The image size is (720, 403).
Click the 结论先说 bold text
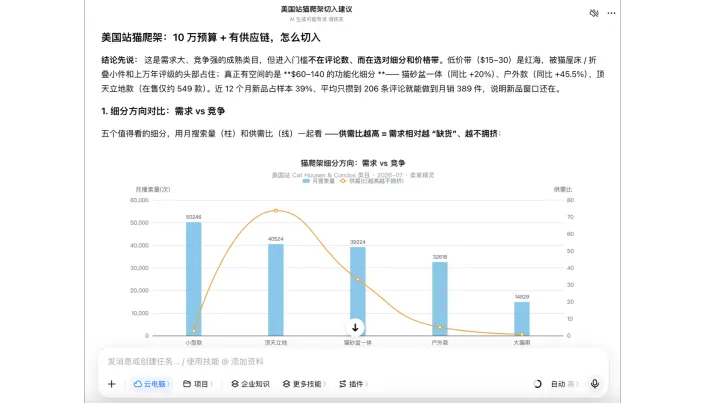point(119,60)
